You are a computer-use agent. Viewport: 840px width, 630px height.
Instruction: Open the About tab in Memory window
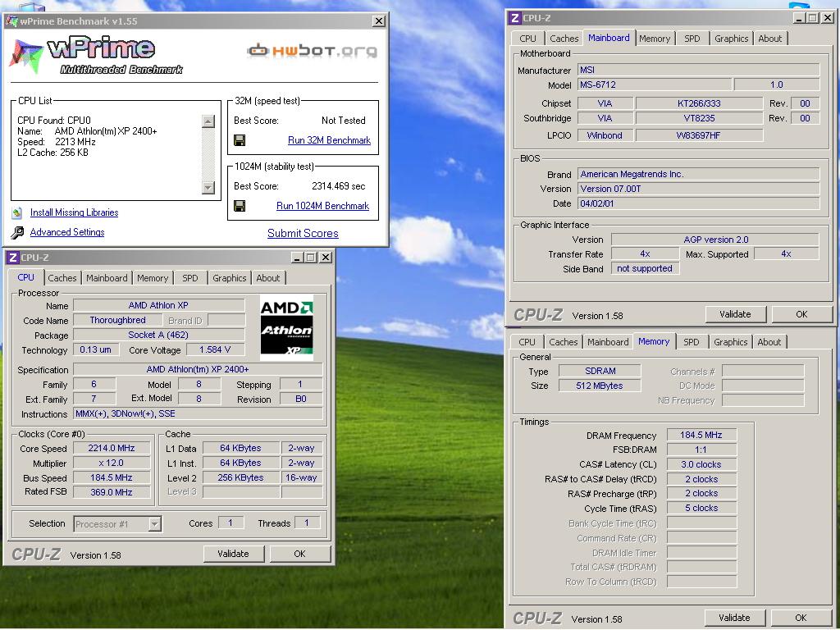(x=769, y=342)
